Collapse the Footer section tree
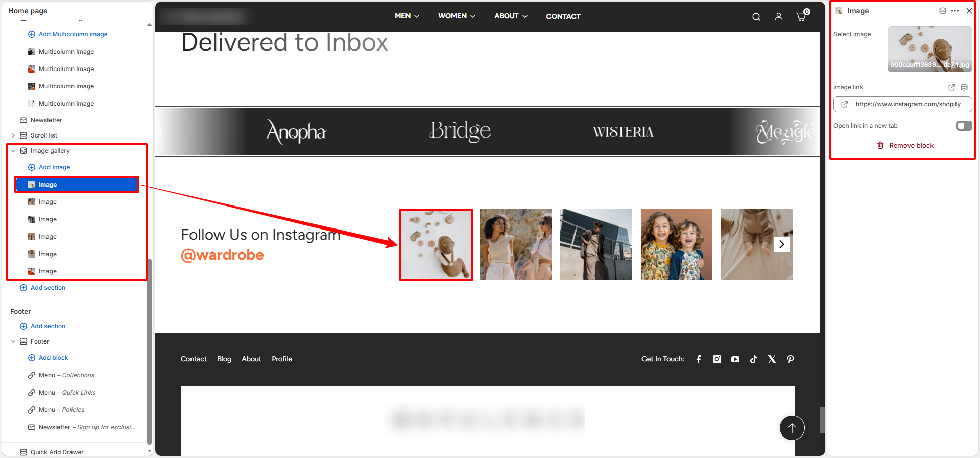 pyautogui.click(x=13, y=341)
